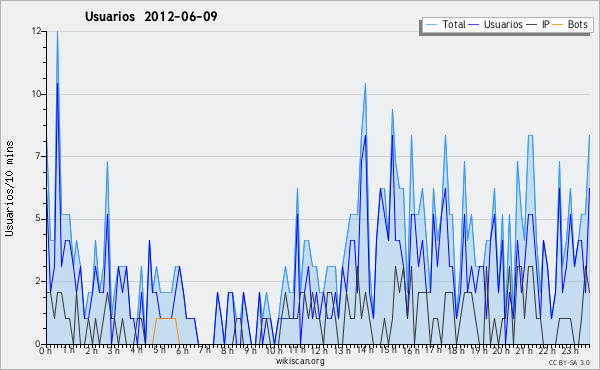
Task: Click the y-axis value 5
Action: point(39,218)
